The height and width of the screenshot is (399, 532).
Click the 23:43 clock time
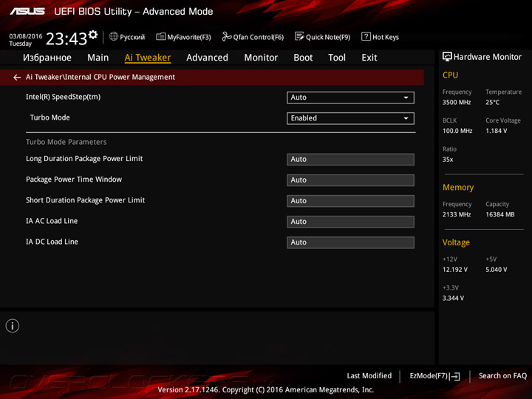click(66, 38)
